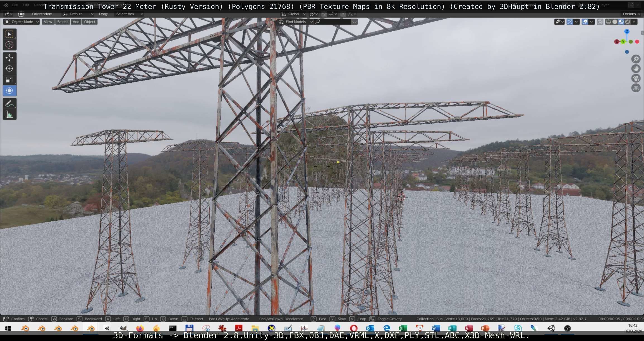Open Find Models dropdown
The height and width of the screenshot is (341, 644).
tap(296, 22)
